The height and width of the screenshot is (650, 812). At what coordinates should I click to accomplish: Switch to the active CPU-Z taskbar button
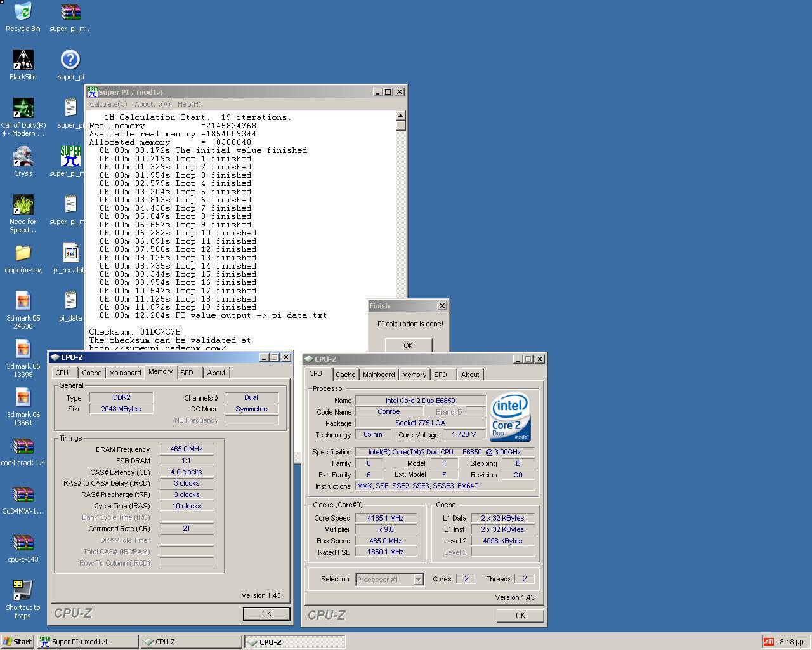(x=295, y=642)
